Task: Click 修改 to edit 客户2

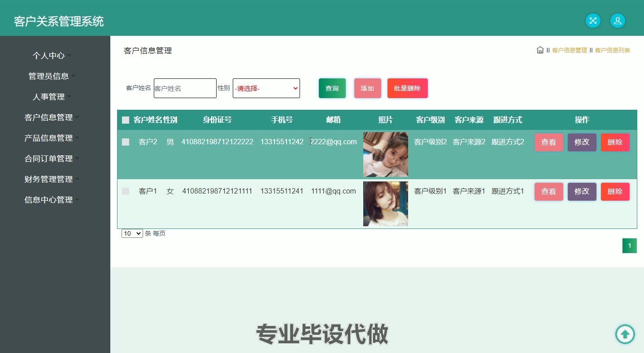Action: pyautogui.click(x=582, y=142)
